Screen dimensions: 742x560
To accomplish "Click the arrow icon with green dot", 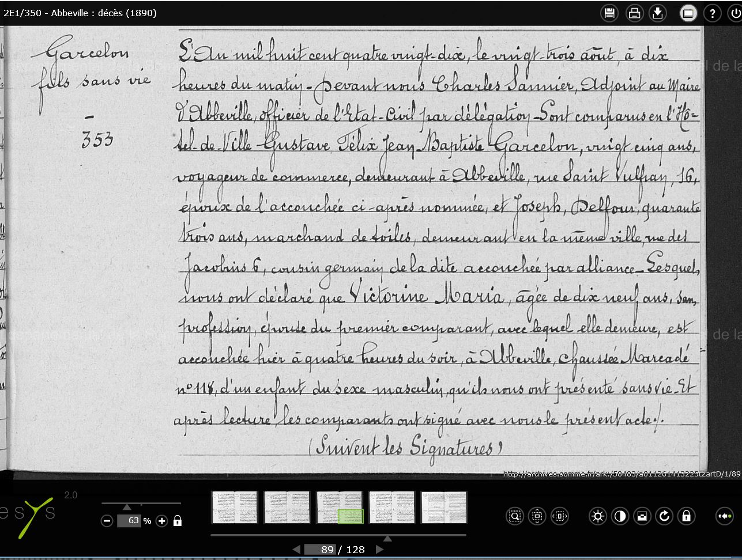I will coord(724,516).
